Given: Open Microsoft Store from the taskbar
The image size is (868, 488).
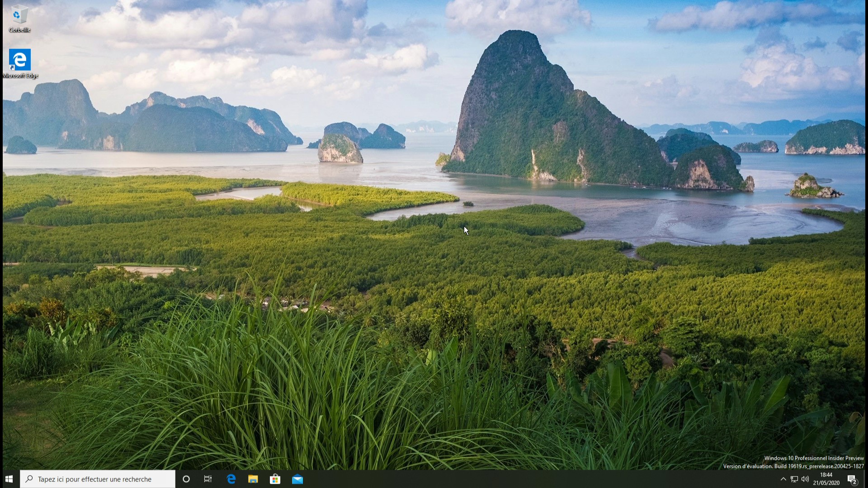Looking at the screenshot, I should coord(275,479).
